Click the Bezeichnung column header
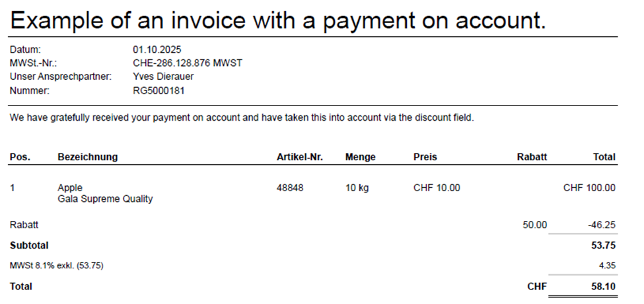The height and width of the screenshot is (304, 644). 88,157
